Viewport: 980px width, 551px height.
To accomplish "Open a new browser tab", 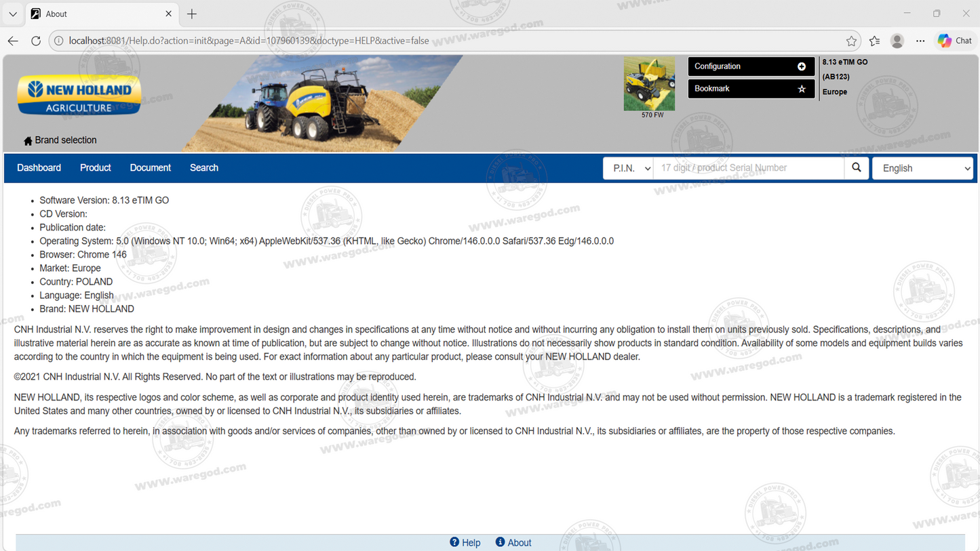I will pos(192,14).
